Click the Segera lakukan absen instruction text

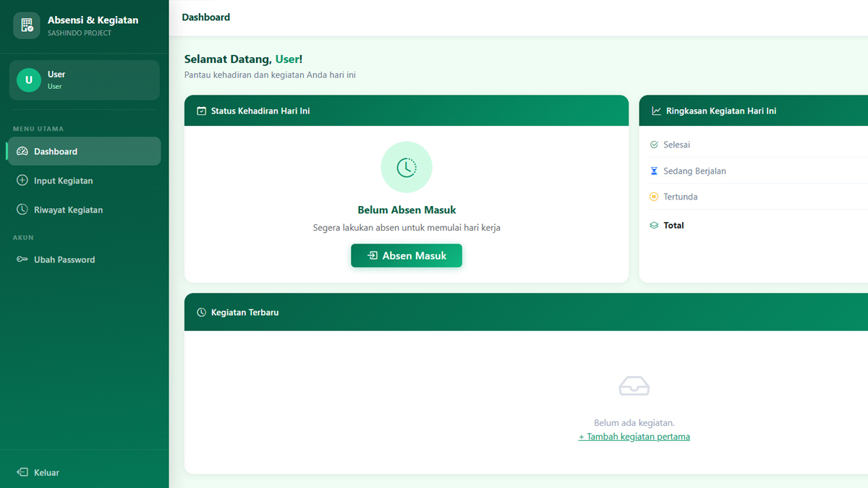point(407,228)
